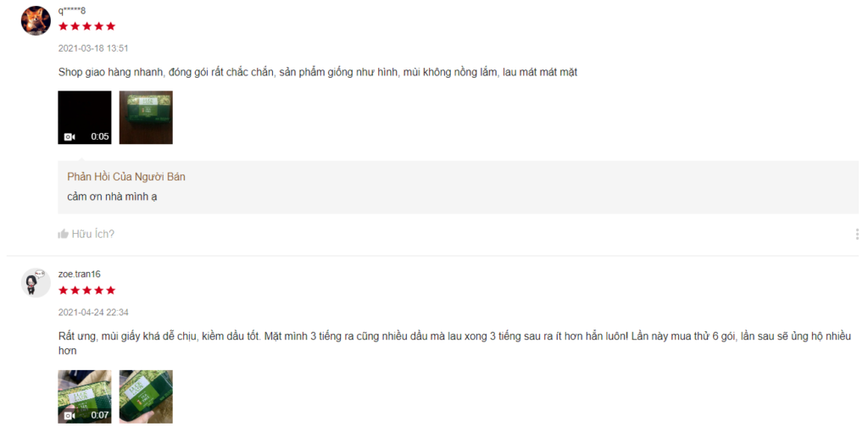The height and width of the screenshot is (432, 868).
Task: Mark the review with Hữu Ích? text
Action: (x=93, y=234)
